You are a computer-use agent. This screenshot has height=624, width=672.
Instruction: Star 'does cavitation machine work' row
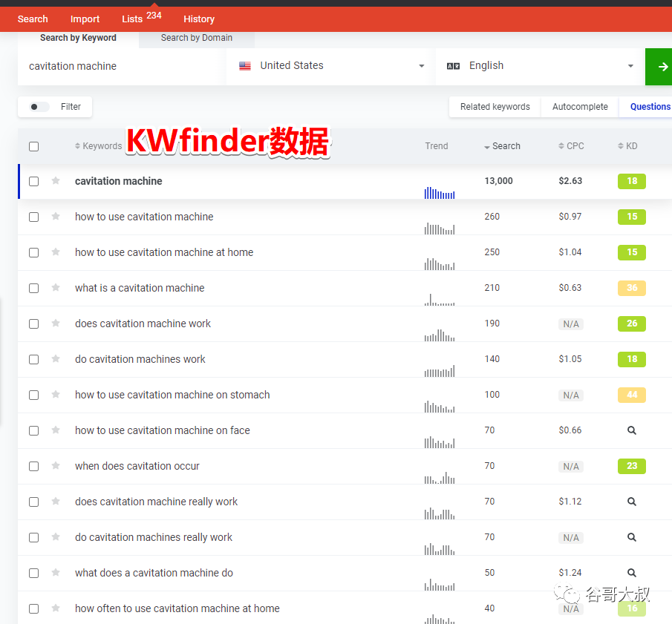pos(56,323)
